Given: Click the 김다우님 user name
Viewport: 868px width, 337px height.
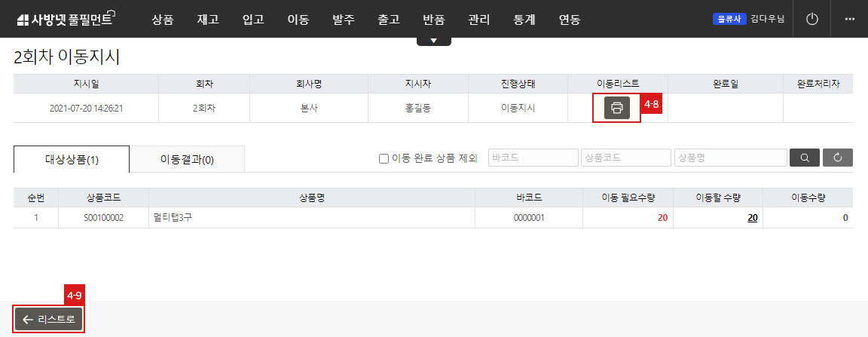Looking at the screenshot, I should point(767,20).
